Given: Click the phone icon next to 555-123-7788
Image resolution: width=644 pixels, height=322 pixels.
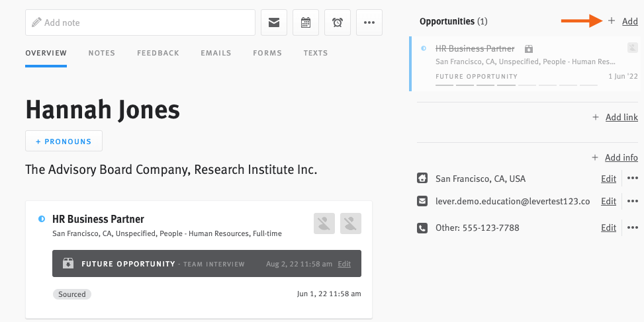Looking at the screenshot, I should pos(422,227).
